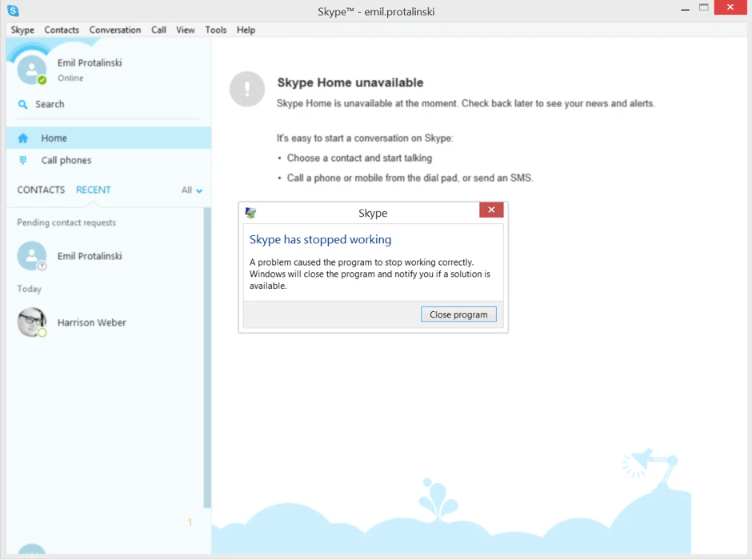Click the small Skype icon on crash dialog
The height and width of the screenshot is (560, 752).
point(250,210)
